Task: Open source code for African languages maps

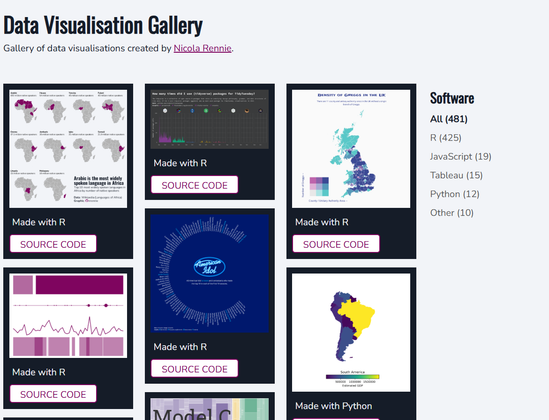Action: click(53, 244)
